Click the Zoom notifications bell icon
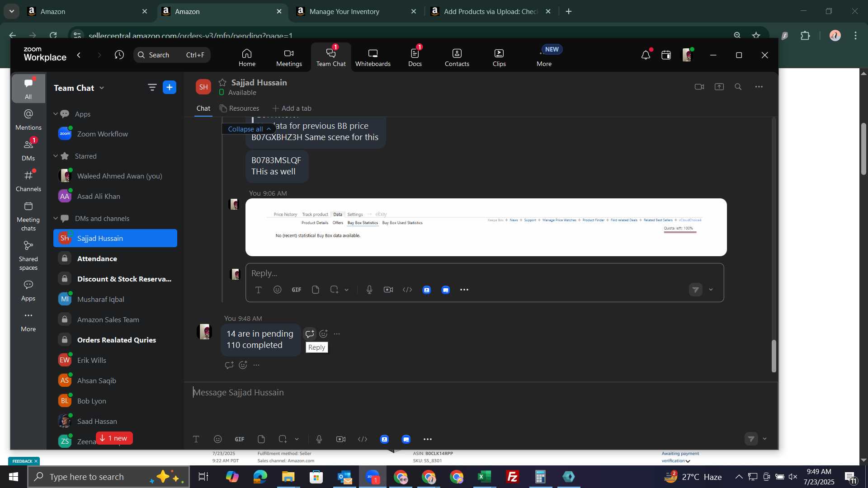The image size is (868, 488). (646, 55)
